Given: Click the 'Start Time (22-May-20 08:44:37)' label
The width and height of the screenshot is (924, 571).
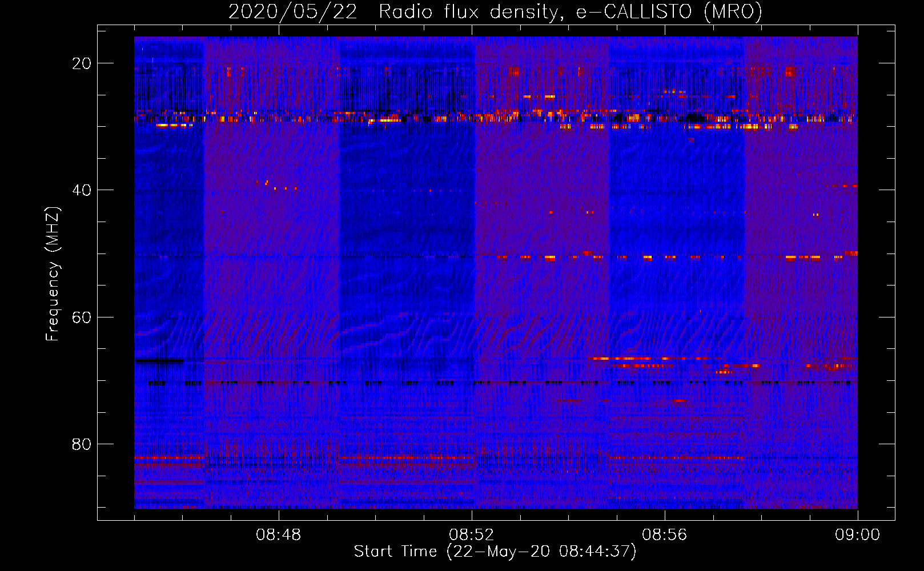Looking at the screenshot, I should tap(495, 552).
